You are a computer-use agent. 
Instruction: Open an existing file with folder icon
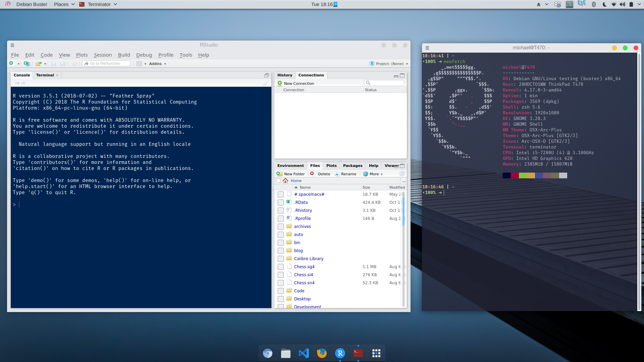tap(38, 63)
